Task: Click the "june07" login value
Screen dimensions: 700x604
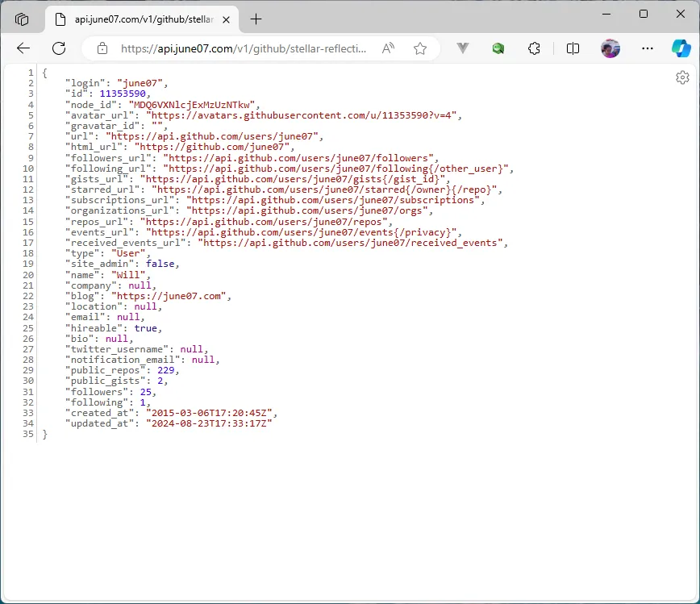Action: (x=140, y=83)
